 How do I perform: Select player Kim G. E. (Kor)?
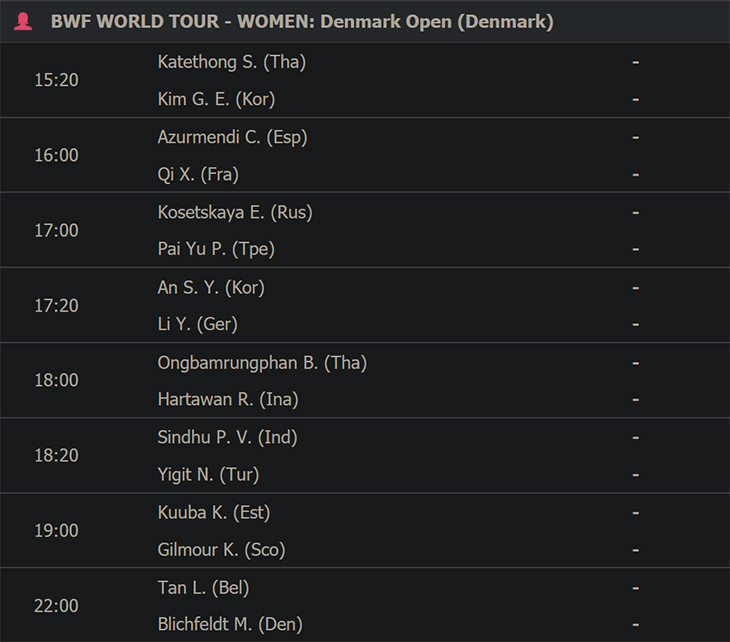[x=216, y=99]
